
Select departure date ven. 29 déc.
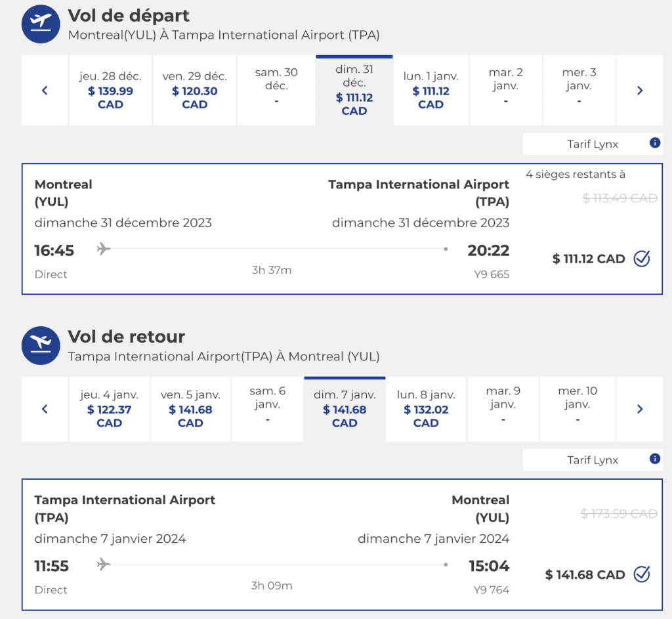click(194, 91)
